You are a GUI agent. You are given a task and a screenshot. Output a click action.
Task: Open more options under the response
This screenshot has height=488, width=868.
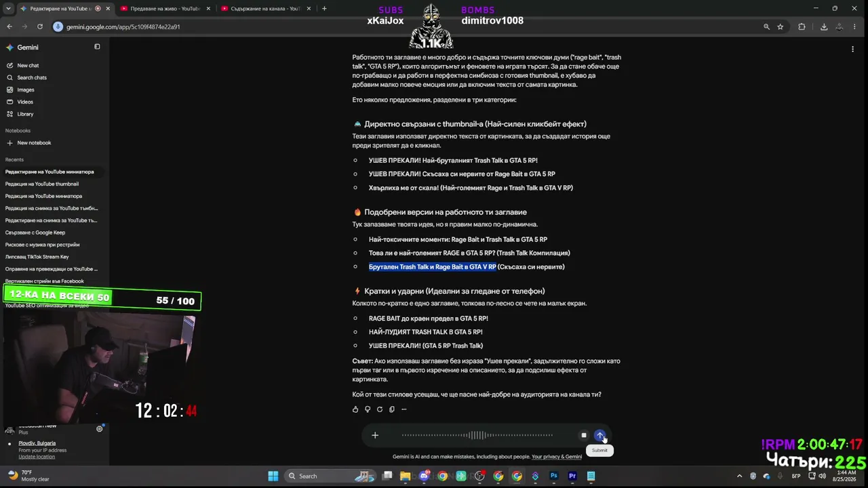click(x=404, y=409)
